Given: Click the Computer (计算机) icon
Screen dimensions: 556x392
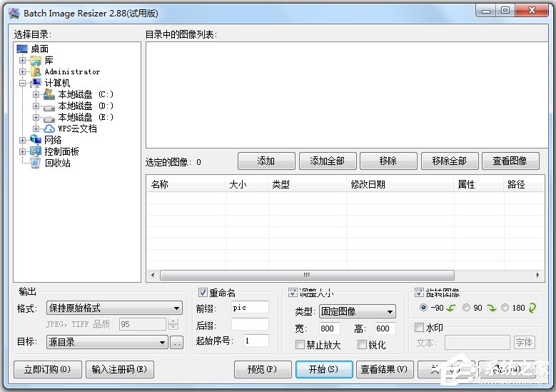Looking at the screenshot, I should pyautogui.click(x=36, y=83).
